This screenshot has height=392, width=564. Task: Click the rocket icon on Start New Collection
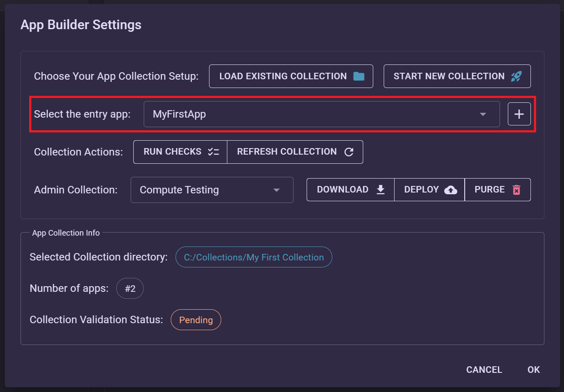pos(516,76)
